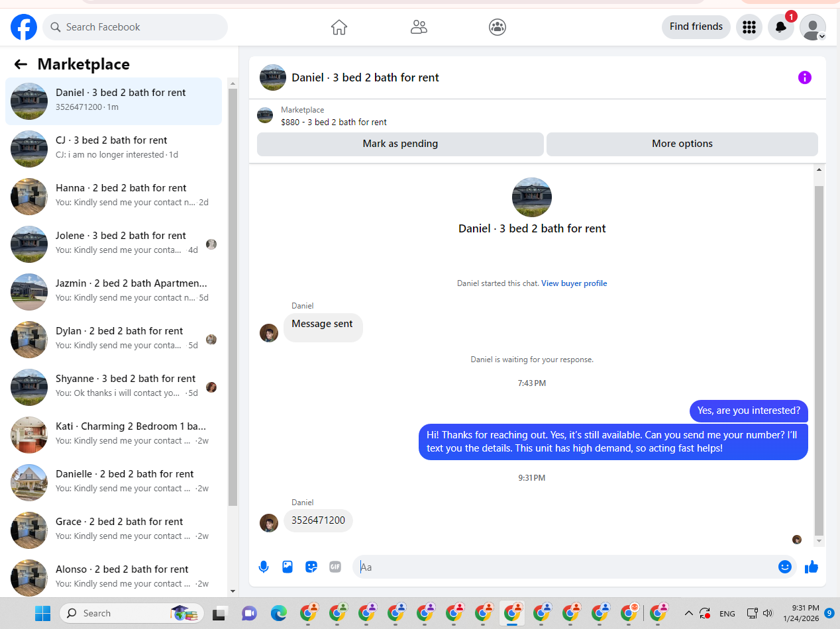Open Dylan 2 bed 2 bath conversation
This screenshot has height=629, width=840.
[x=114, y=340]
